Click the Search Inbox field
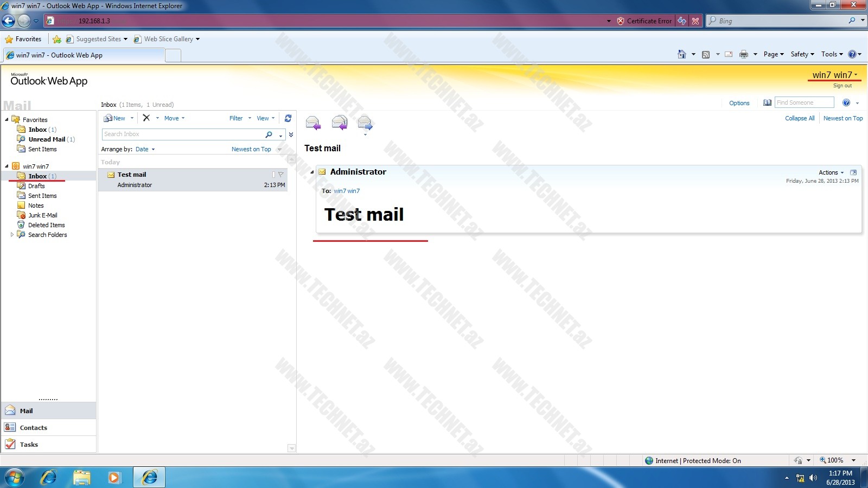Image resolution: width=868 pixels, height=488 pixels. [182, 134]
